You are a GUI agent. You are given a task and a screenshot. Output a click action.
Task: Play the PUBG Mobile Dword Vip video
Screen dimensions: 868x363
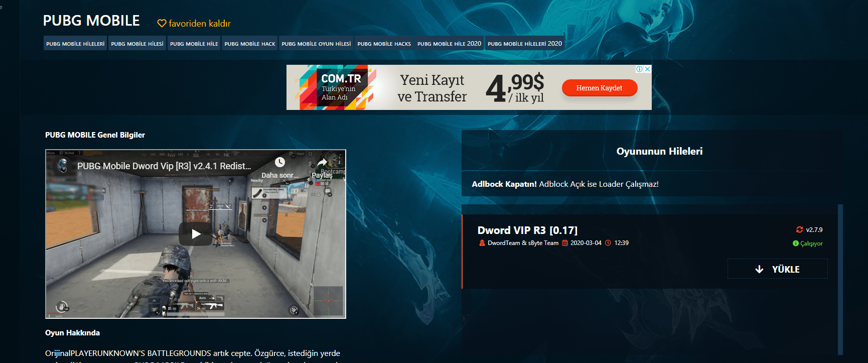click(196, 234)
